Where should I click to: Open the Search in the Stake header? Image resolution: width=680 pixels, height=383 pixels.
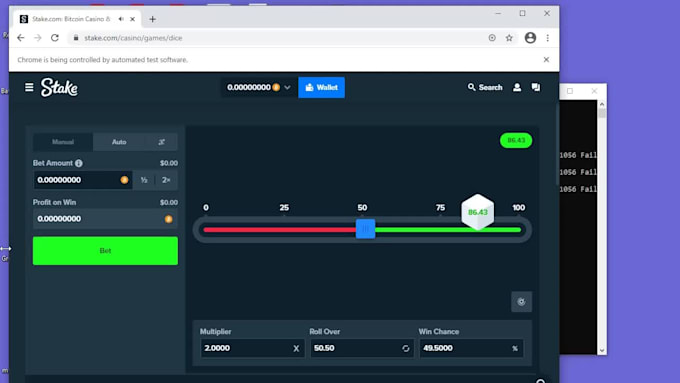tap(485, 88)
